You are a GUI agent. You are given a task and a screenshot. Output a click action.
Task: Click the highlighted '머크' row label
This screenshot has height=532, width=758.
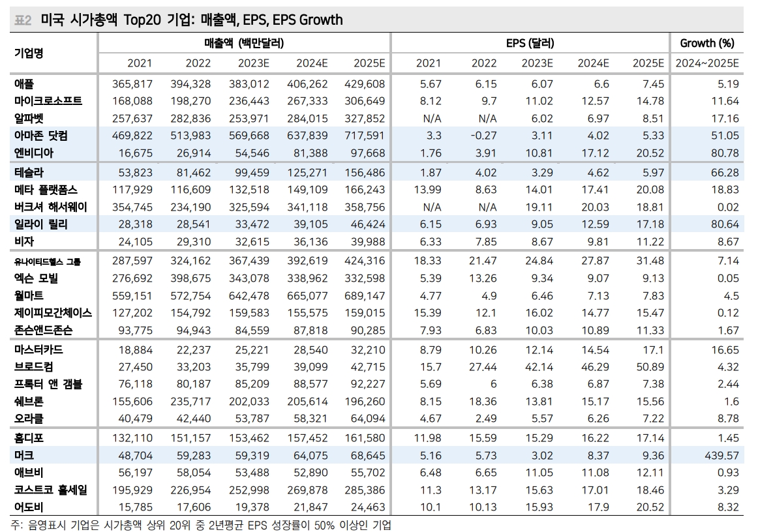pyautogui.click(x=24, y=456)
